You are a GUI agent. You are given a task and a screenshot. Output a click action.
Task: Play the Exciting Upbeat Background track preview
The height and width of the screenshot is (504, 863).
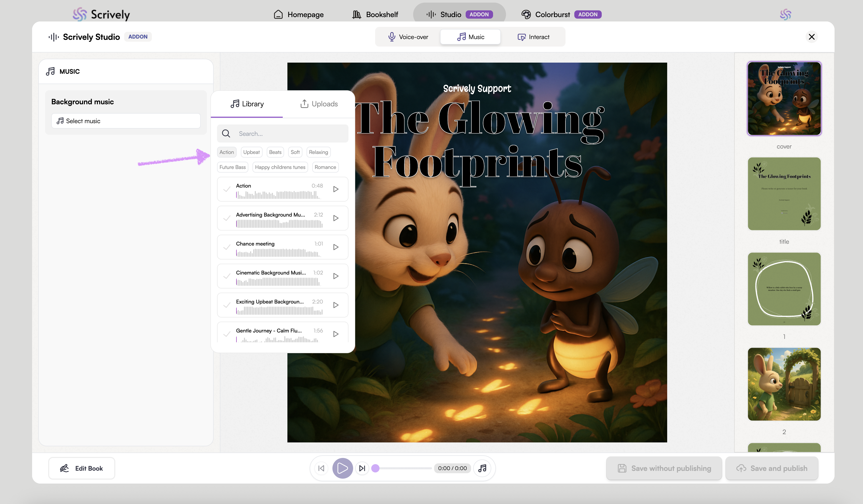[x=336, y=305]
